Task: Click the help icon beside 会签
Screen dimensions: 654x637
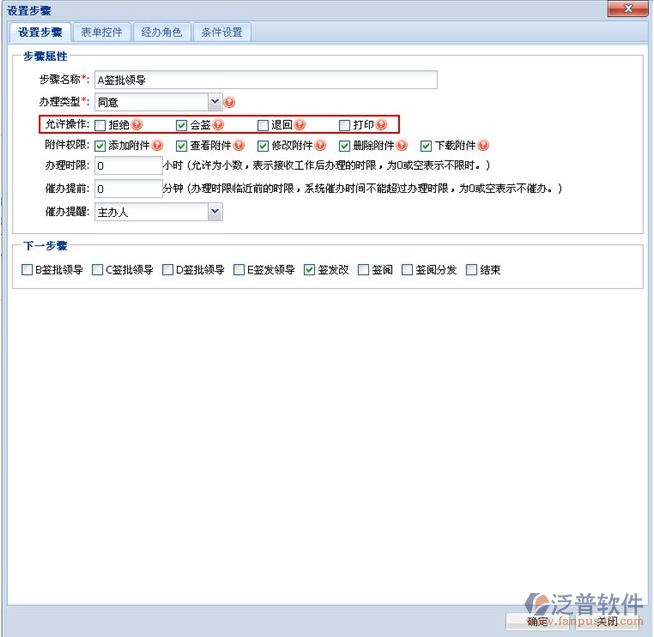Action: click(218, 125)
